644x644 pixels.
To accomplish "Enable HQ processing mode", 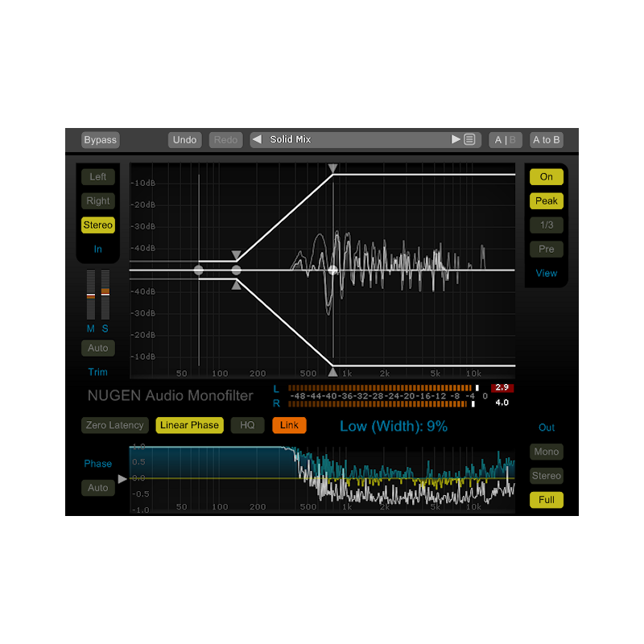I will coord(248,425).
